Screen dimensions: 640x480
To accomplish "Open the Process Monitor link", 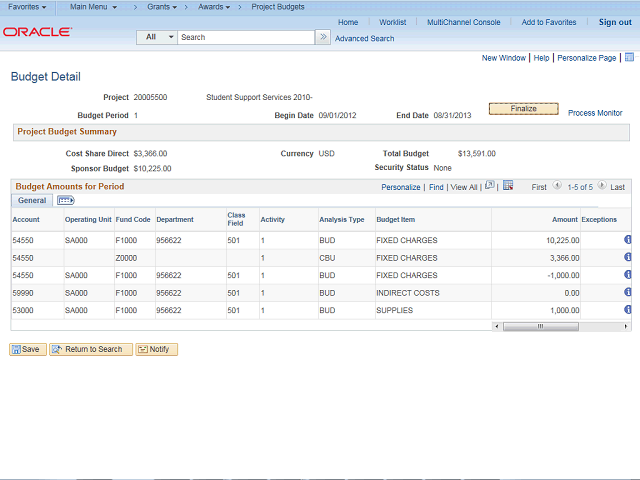I will pyautogui.click(x=595, y=113).
